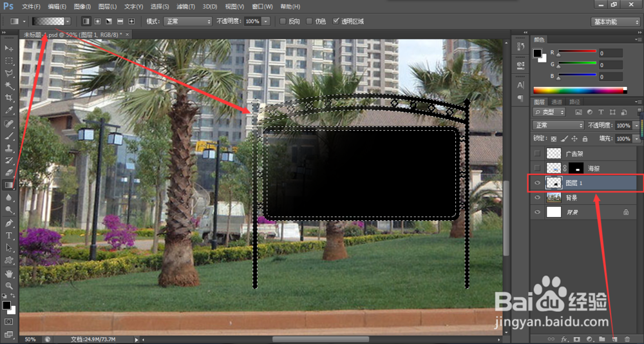
Task: Hide the locked white 背景 layer eye
Action: 537,212
